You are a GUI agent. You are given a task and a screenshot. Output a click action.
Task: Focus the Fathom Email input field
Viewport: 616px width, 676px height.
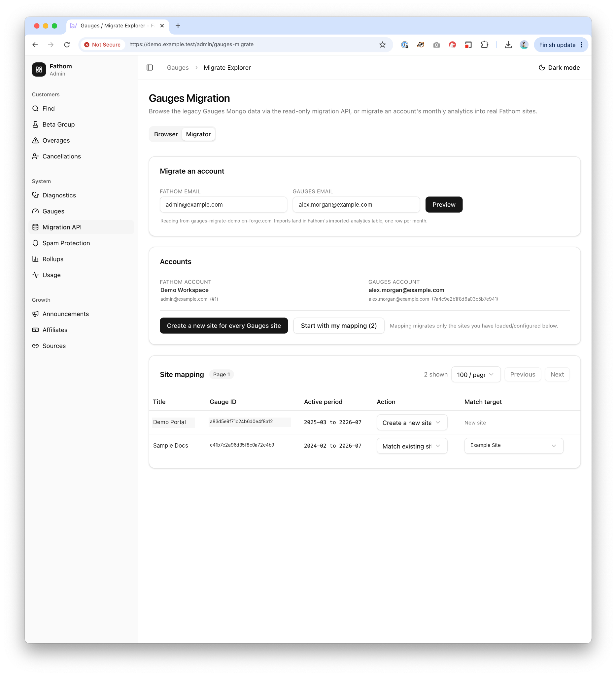click(x=223, y=205)
